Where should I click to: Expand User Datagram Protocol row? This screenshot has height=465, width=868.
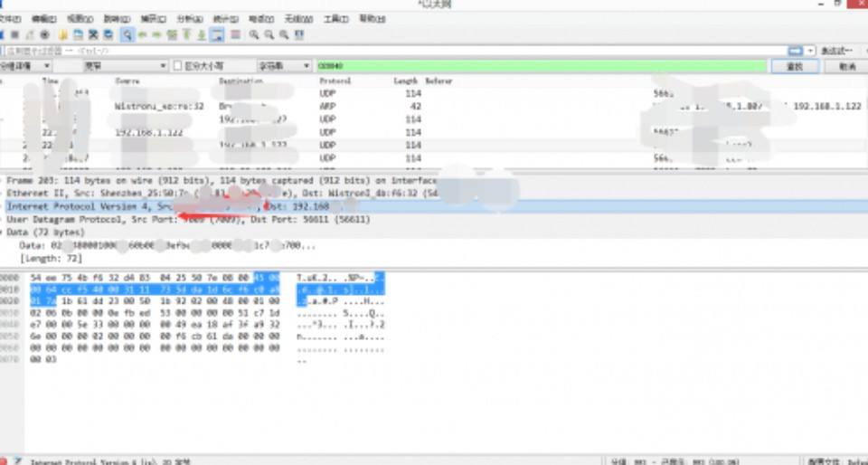pos(2,220)
